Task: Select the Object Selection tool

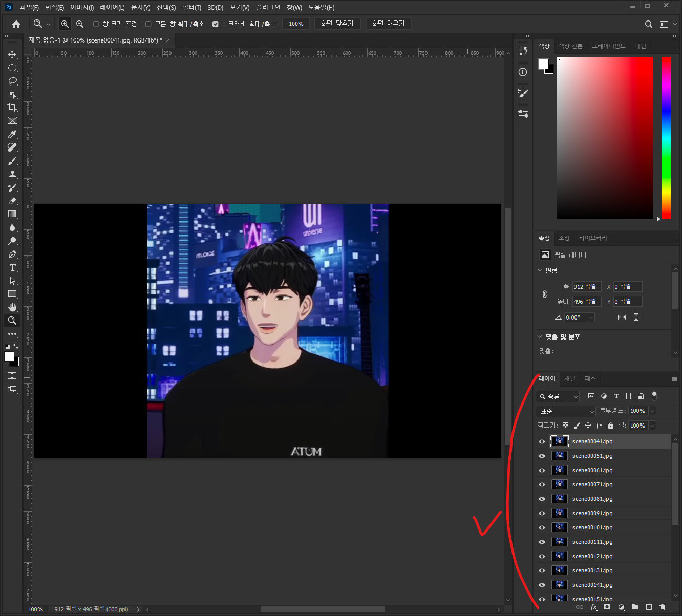Action: click(12, 94)
